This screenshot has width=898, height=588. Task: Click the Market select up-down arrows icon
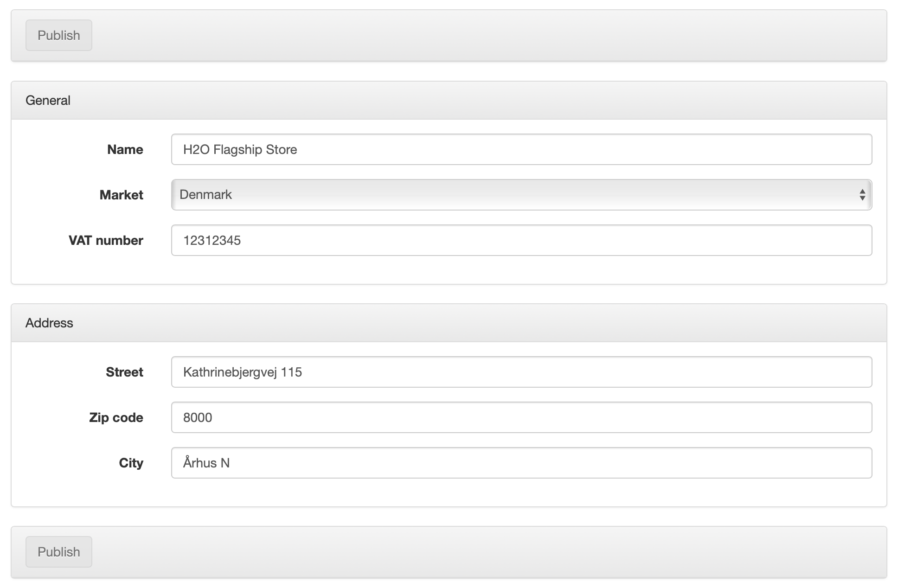(862, 195)
